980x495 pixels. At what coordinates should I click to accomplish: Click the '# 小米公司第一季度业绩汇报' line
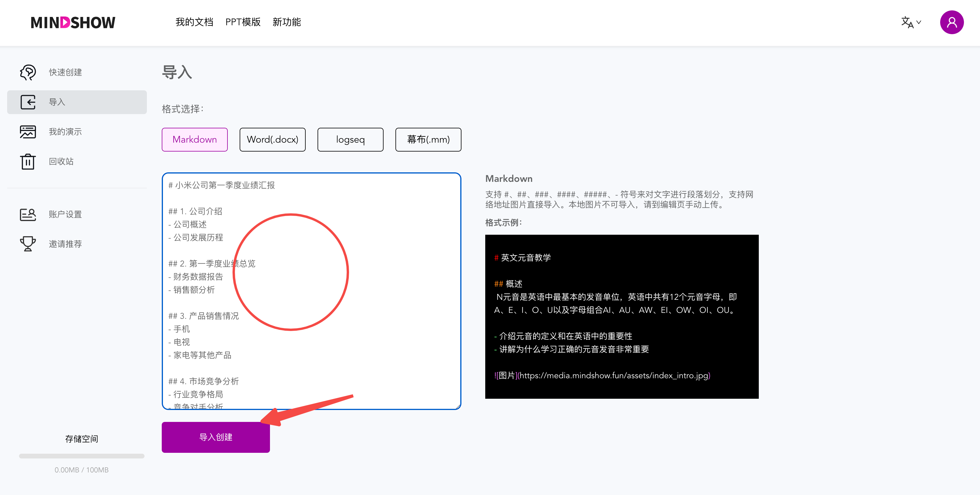click(222, 185)
